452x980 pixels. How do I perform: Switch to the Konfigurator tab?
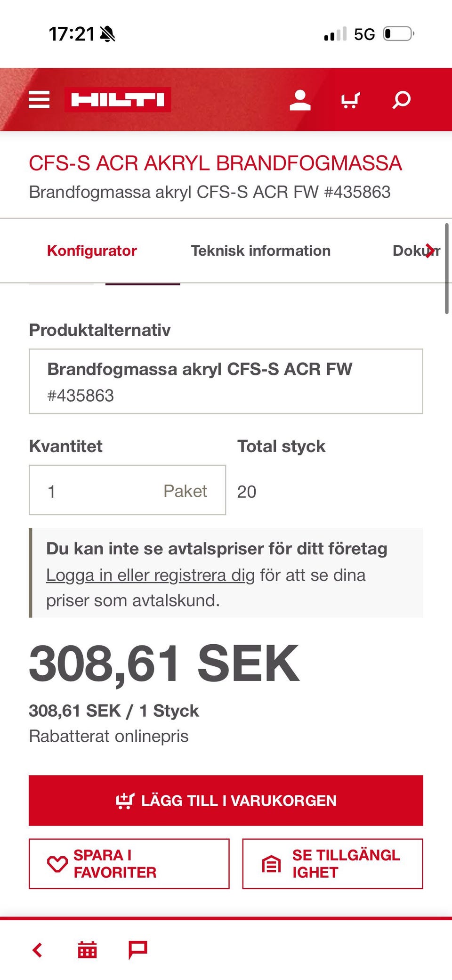[x=92, y=251]
